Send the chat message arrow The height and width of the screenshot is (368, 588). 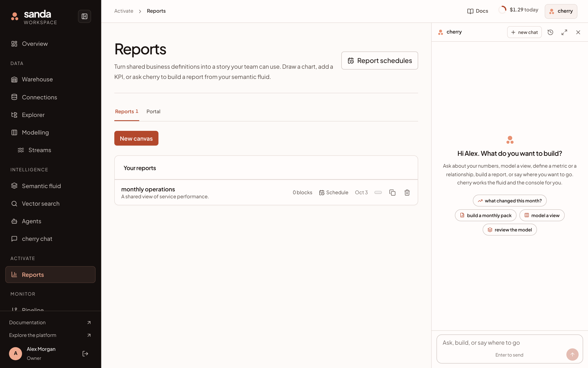coord(572,354)
